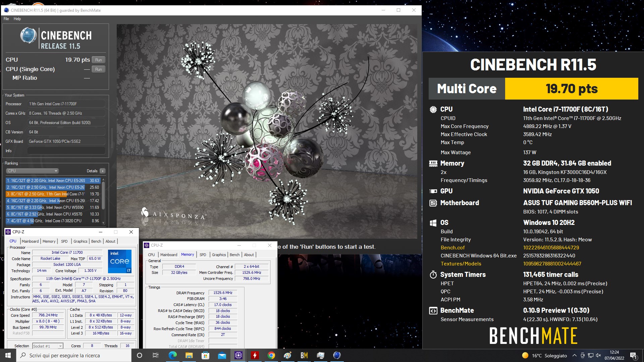Open CPU tab in right CPU-Z window

pyautogui.click(x=152, y=255)
